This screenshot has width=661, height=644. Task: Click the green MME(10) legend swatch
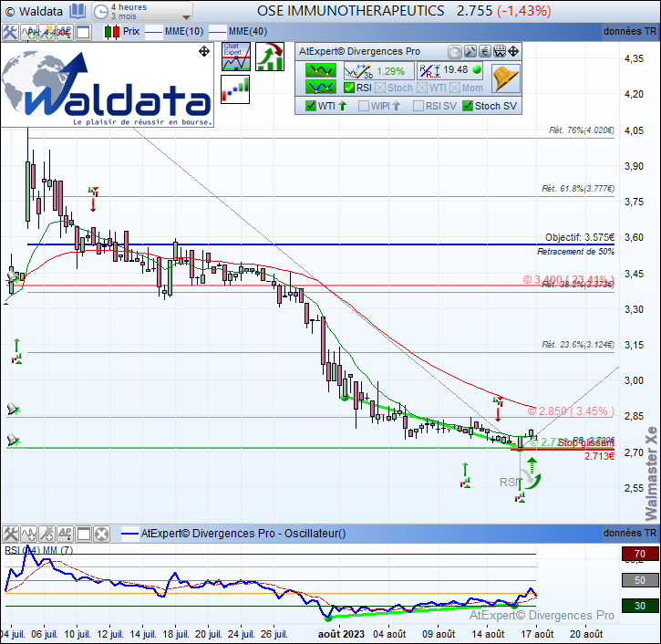[153, 32]
